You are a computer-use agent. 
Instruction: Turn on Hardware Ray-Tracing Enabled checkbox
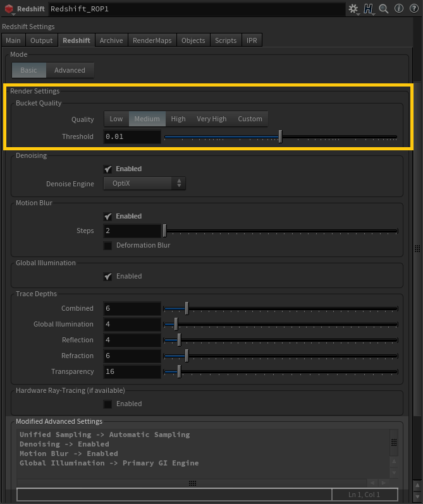(x=108, y=404)
